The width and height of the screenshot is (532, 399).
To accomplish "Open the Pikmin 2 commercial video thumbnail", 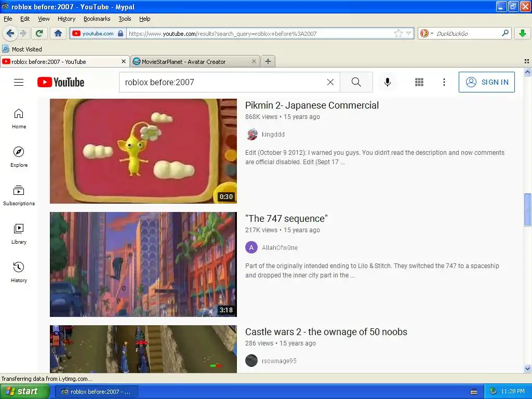I will 143,151.
